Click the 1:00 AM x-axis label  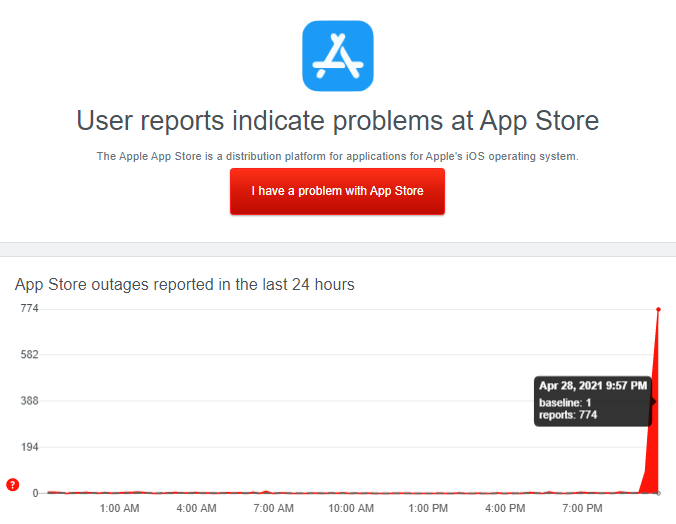119,508
